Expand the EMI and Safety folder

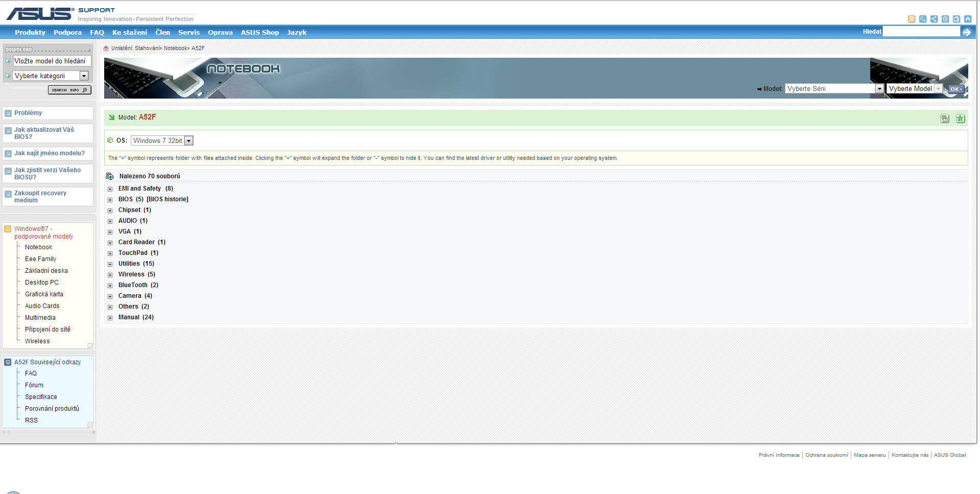110,189
